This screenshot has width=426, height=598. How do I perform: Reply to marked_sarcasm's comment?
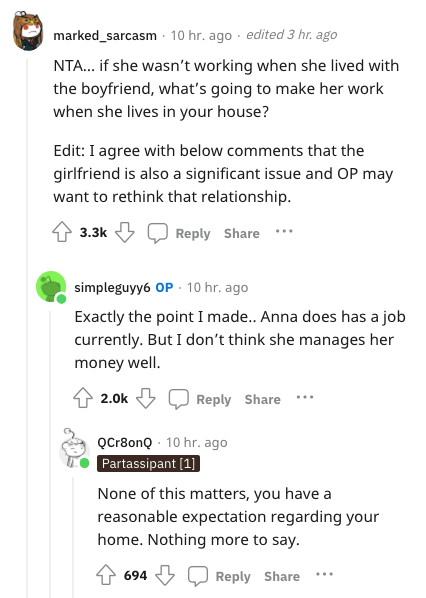click(x=193, y=233)
